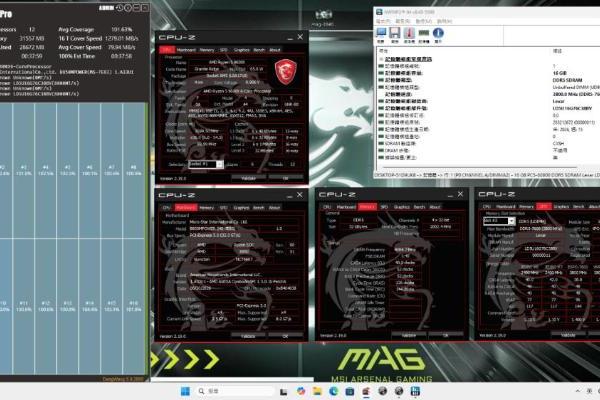The height and width of the screenshot is (400, 600).
Task: Click memory test thread block #16
Action: tap(134, 306)
